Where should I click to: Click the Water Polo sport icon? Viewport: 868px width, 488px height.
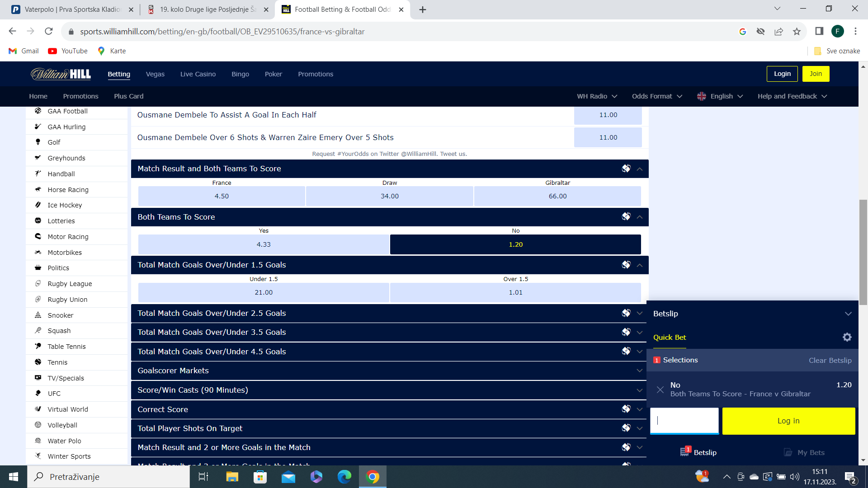[x=38, y=441]
